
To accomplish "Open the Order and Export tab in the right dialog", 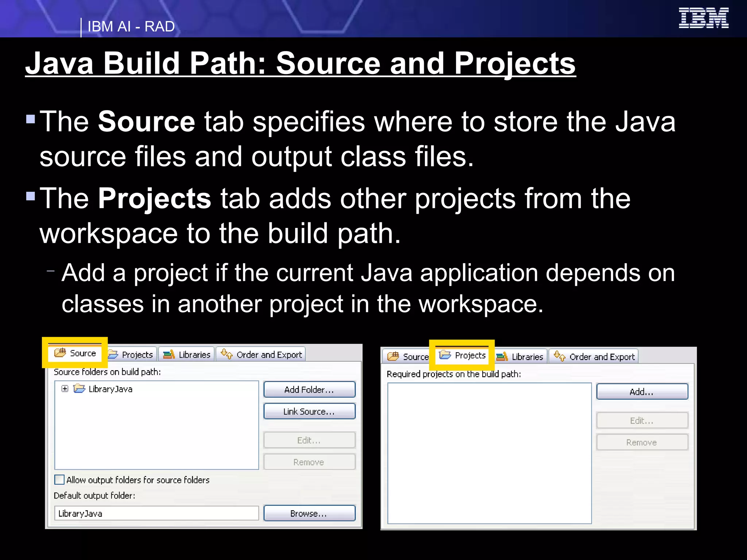I will coord(594,356).
